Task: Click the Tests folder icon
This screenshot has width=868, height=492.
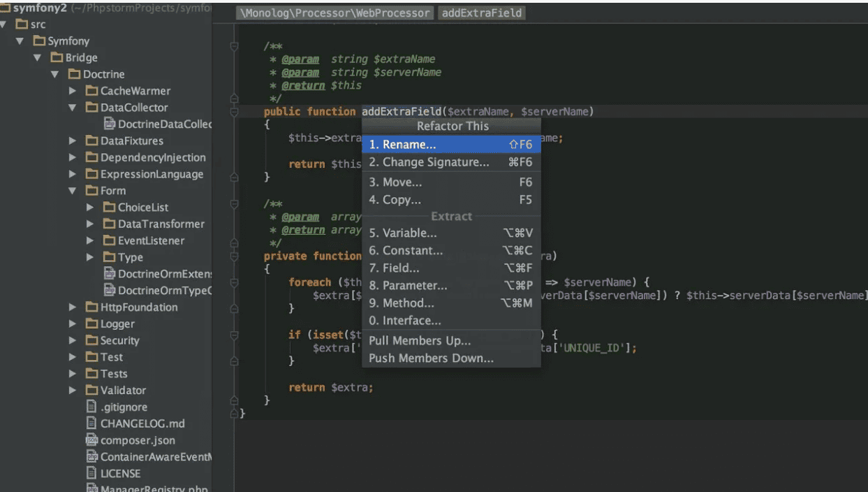Action: (x=91, y=374)
